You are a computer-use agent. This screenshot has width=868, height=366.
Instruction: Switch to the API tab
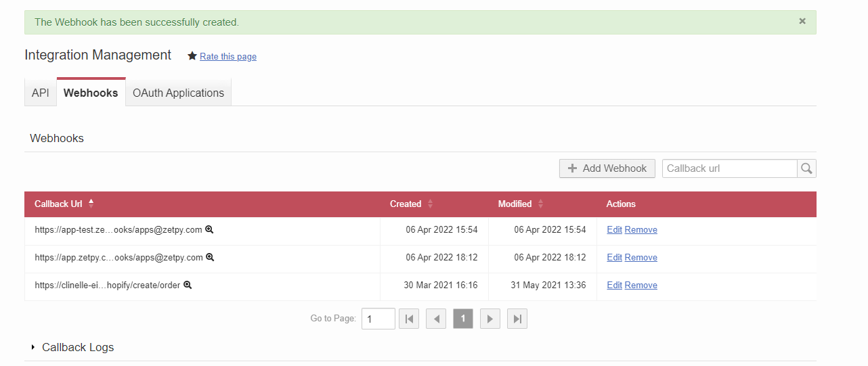(41, 93)
